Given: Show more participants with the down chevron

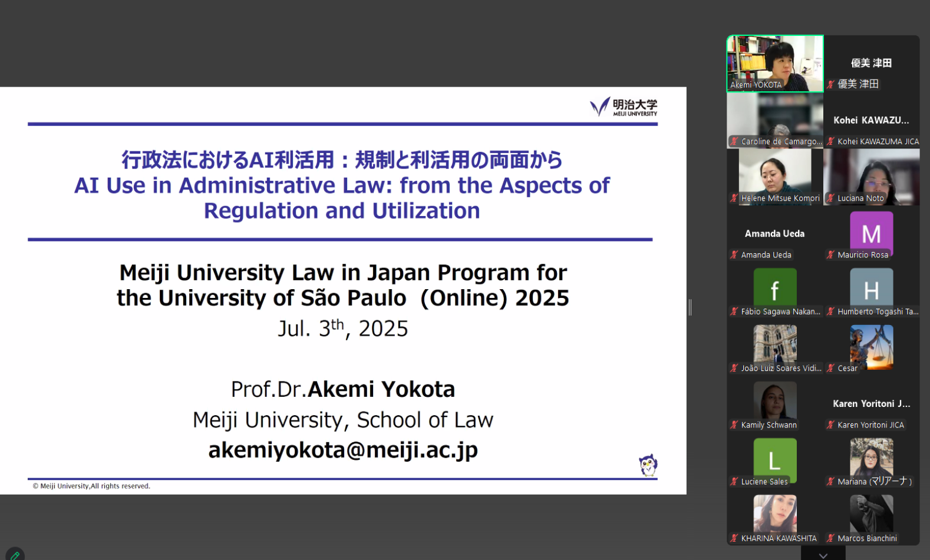Looking at the screenshot, I should [x=823, y=554].
